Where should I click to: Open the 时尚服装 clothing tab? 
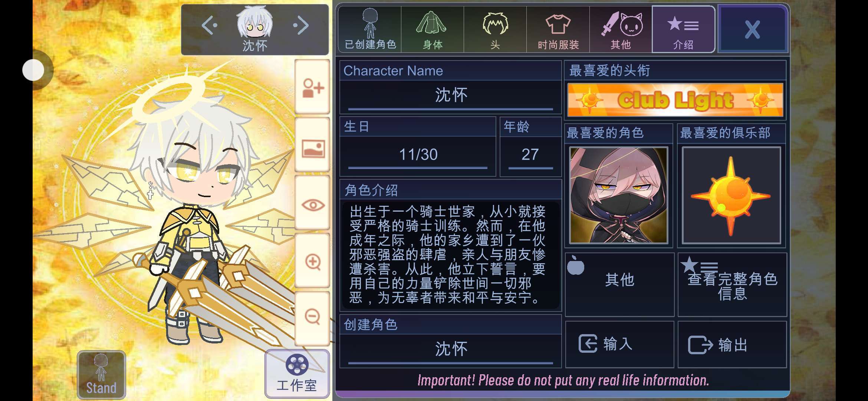pos(558,30)
